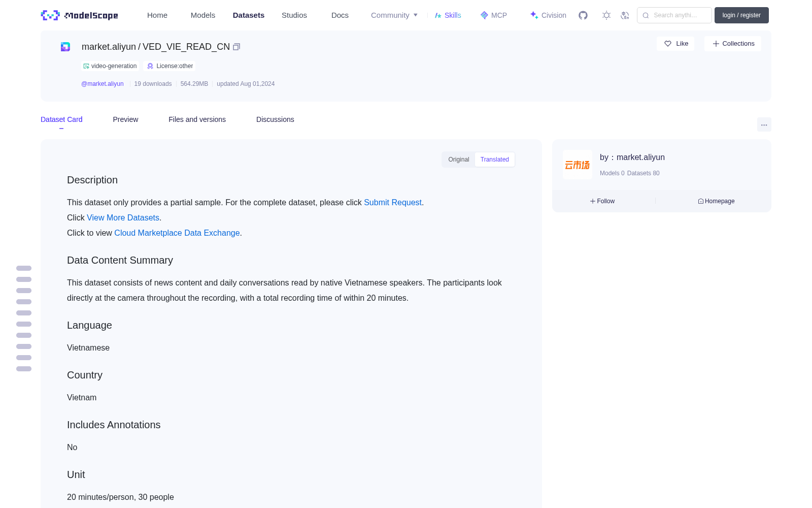Follow the View More Datasets link
This screenshot has height=508, width=812.
point(123,217)
